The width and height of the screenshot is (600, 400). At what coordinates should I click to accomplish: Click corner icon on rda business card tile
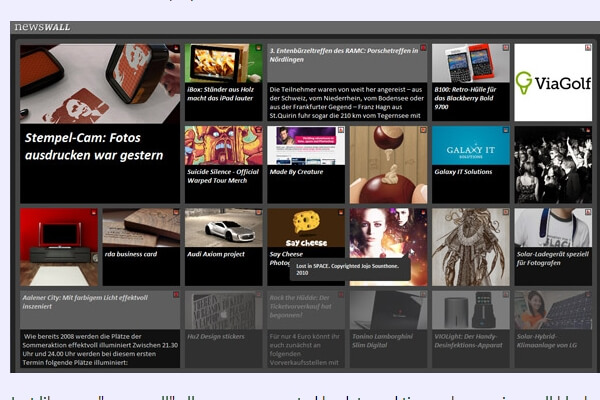click(176, 212)
